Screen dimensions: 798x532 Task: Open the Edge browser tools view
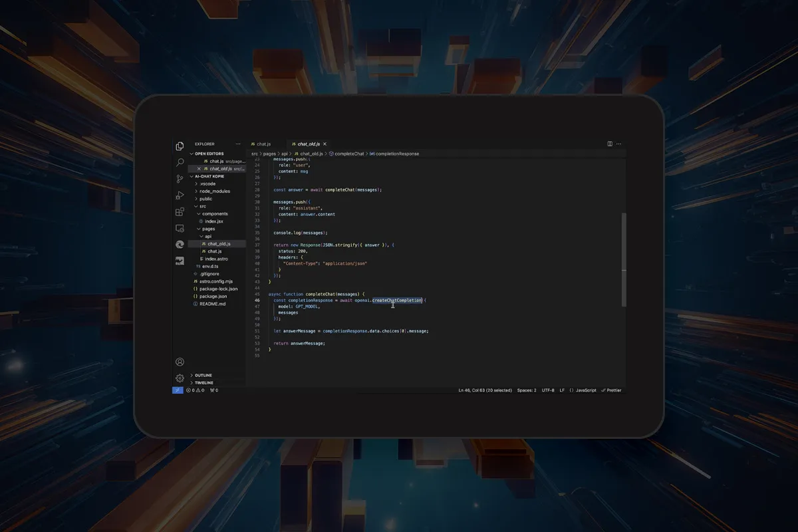tap(180, 244)
